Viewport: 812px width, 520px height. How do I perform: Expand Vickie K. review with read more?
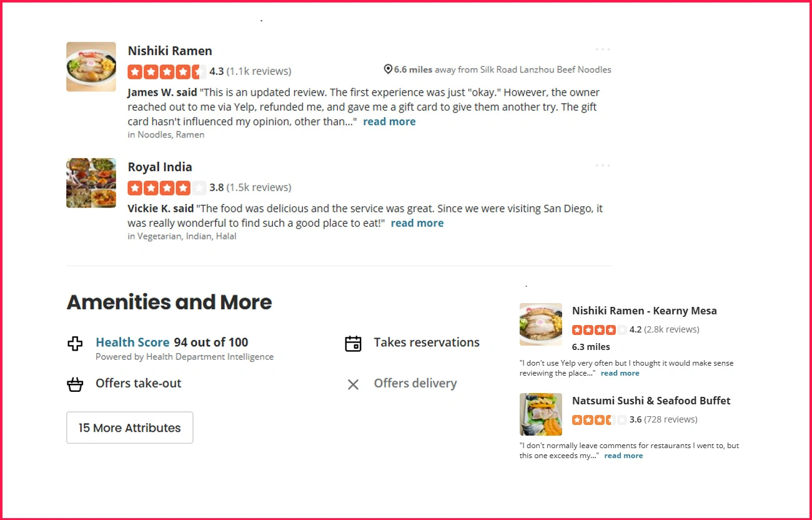point(417,223)
